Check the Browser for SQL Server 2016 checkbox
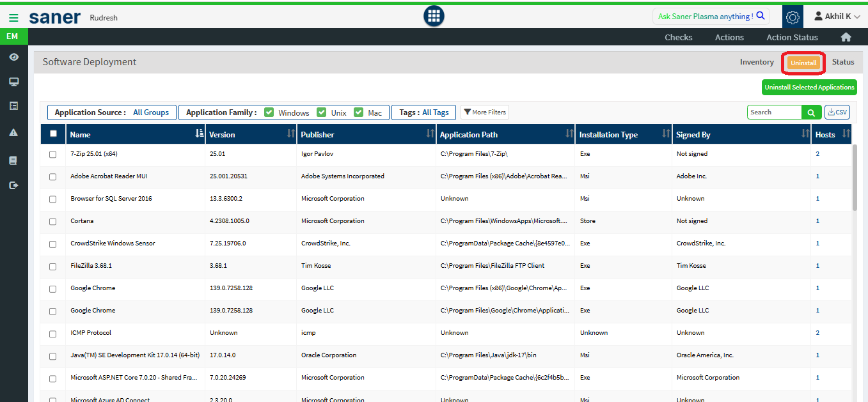868x402 pixels. [53, 199]
